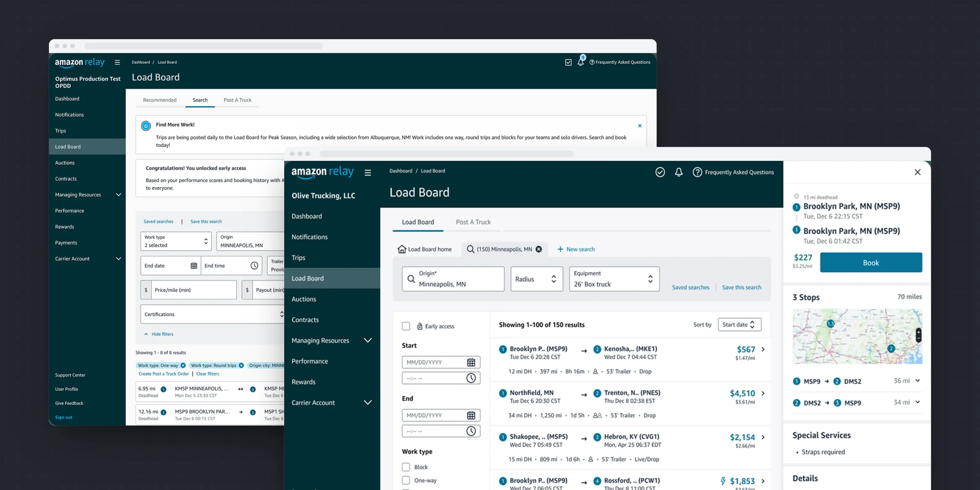Image resolution: width=980 pixels, height=490 pixels.
Task: Close the load details side panel
Action: (918, 172)
